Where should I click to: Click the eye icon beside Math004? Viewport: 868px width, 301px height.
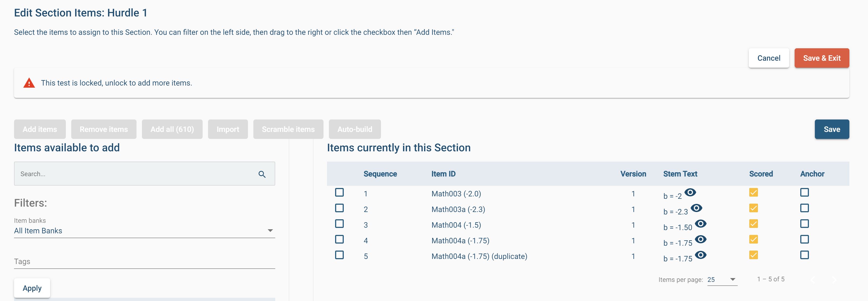[x=701, y=224]
